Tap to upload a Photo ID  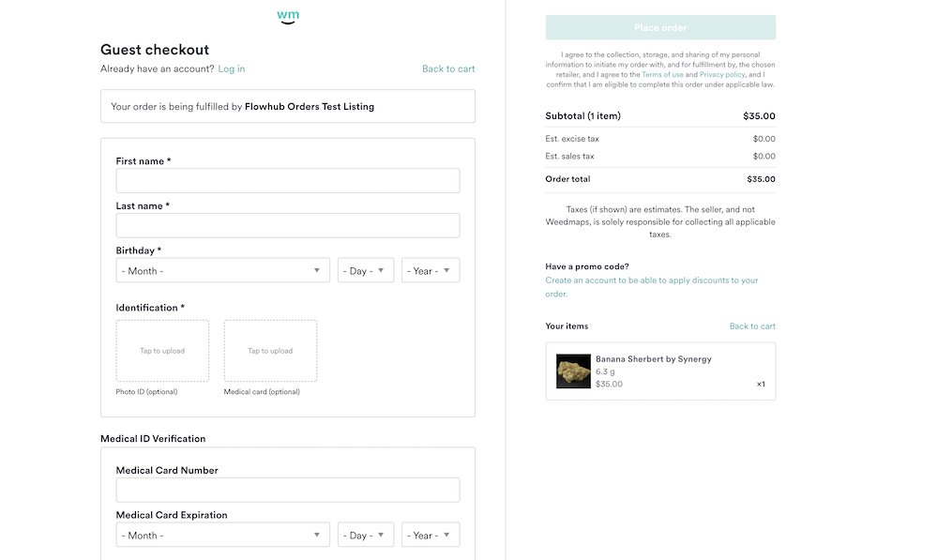[x=162, y=350]
